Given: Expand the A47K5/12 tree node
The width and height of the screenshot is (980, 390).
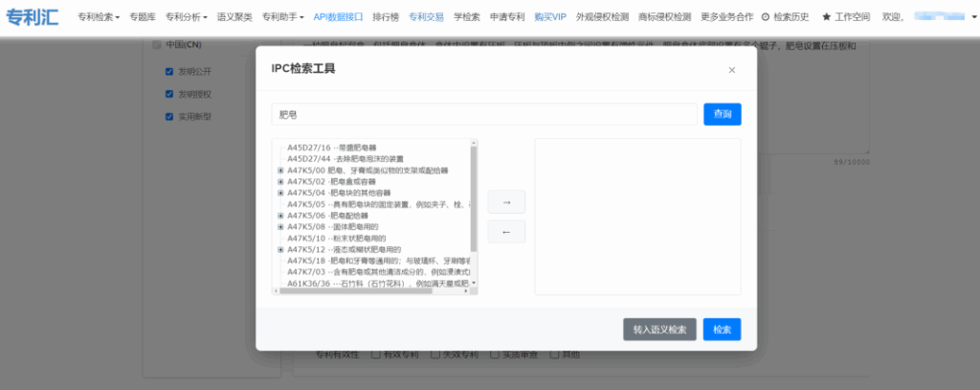Looking at the screenshot, I should pyautogui.click(x=280, y=249).
